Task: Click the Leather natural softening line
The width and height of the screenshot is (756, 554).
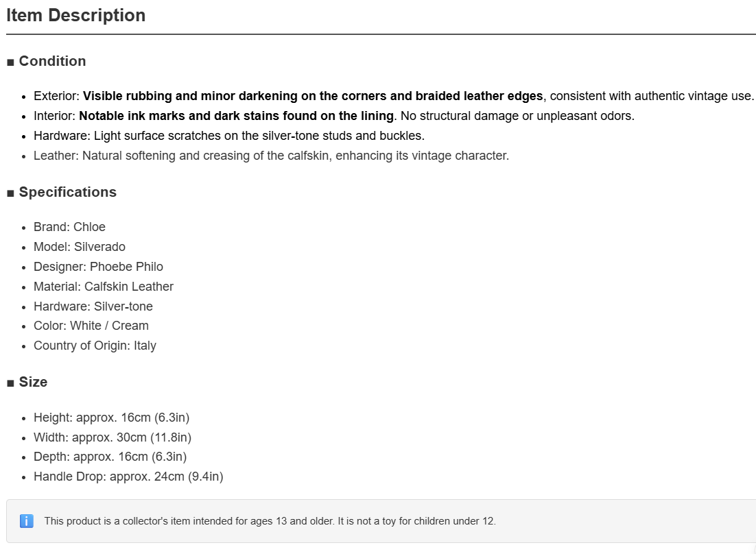Action: click(272, 156)
